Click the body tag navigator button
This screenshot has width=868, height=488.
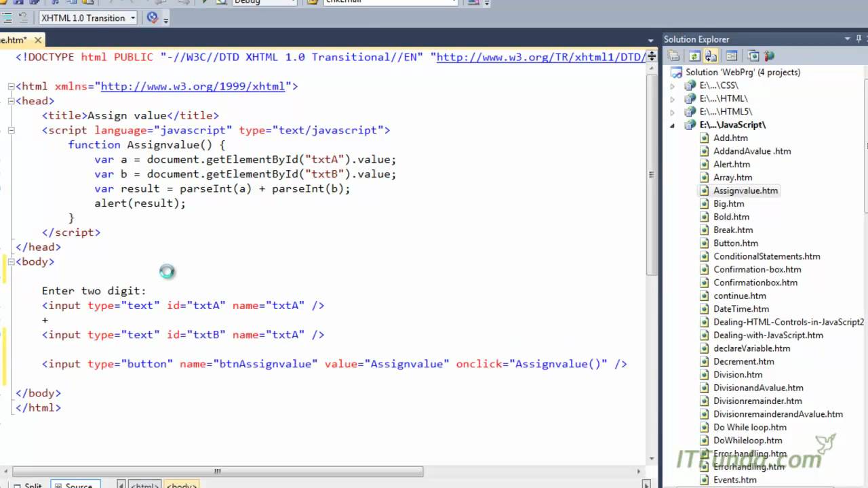coord(181,485)
